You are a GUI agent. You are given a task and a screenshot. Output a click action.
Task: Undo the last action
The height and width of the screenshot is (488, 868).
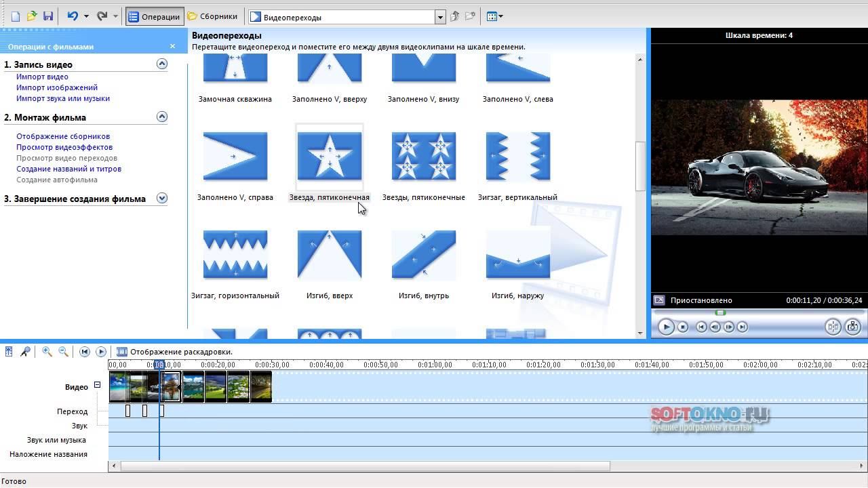pos(73,16)
